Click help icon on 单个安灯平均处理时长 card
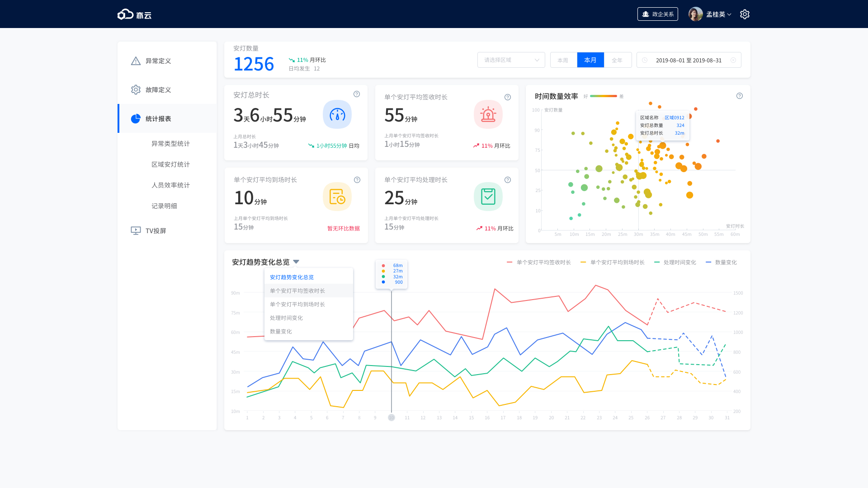 click(508, 180)
